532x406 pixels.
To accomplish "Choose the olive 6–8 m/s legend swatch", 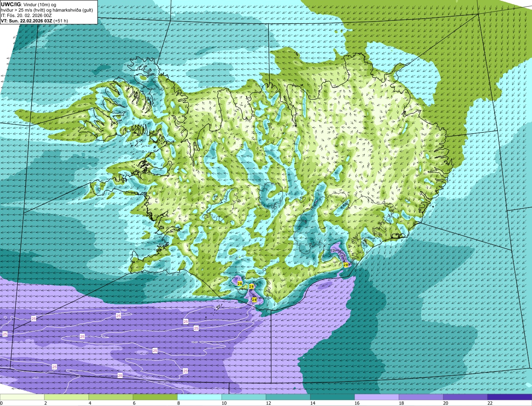I will click(155, 397).
